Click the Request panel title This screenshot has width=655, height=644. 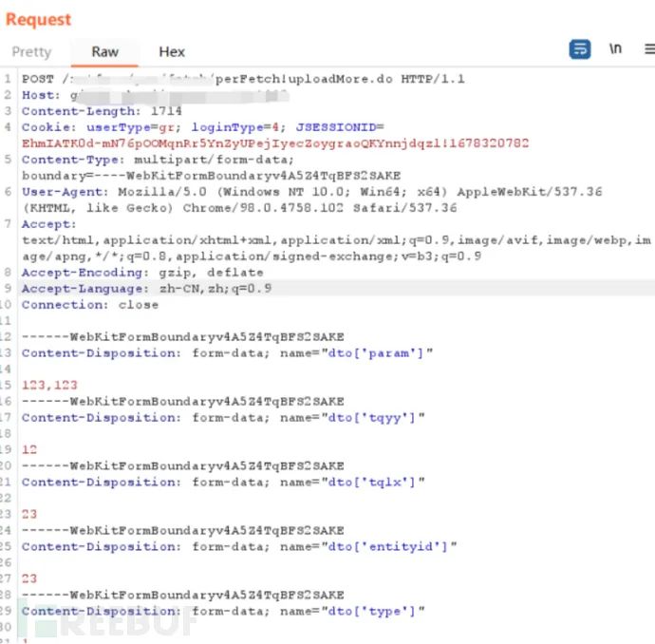tap(39, 19)
